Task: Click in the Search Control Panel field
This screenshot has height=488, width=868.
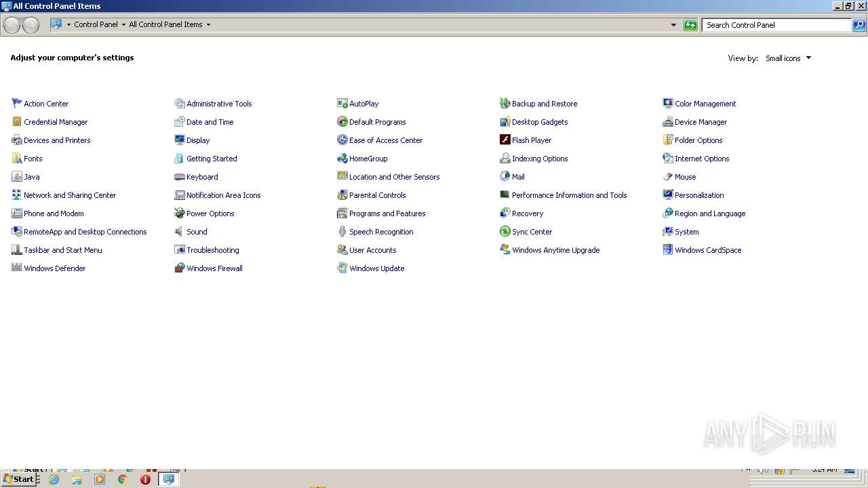Action: (x=776, y=25)
